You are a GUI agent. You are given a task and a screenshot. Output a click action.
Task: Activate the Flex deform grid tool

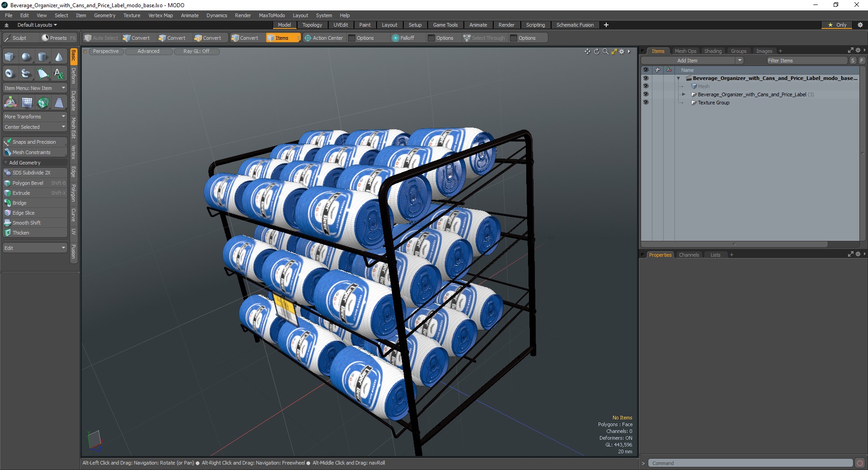[x=26, y=103]
